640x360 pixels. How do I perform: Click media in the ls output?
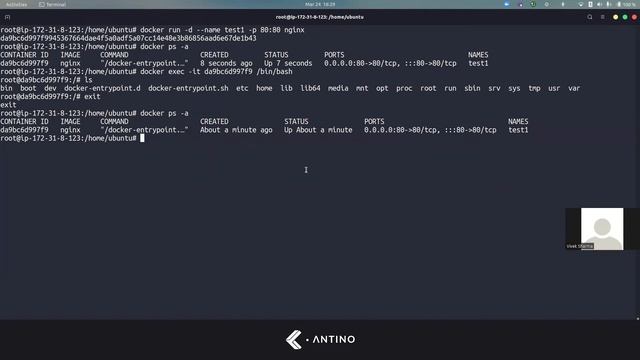point(338,88)
